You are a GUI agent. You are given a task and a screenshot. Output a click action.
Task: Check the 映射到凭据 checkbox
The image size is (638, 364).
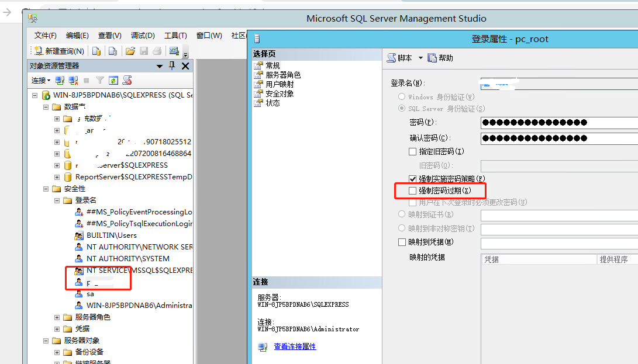[x=402, y=242]
